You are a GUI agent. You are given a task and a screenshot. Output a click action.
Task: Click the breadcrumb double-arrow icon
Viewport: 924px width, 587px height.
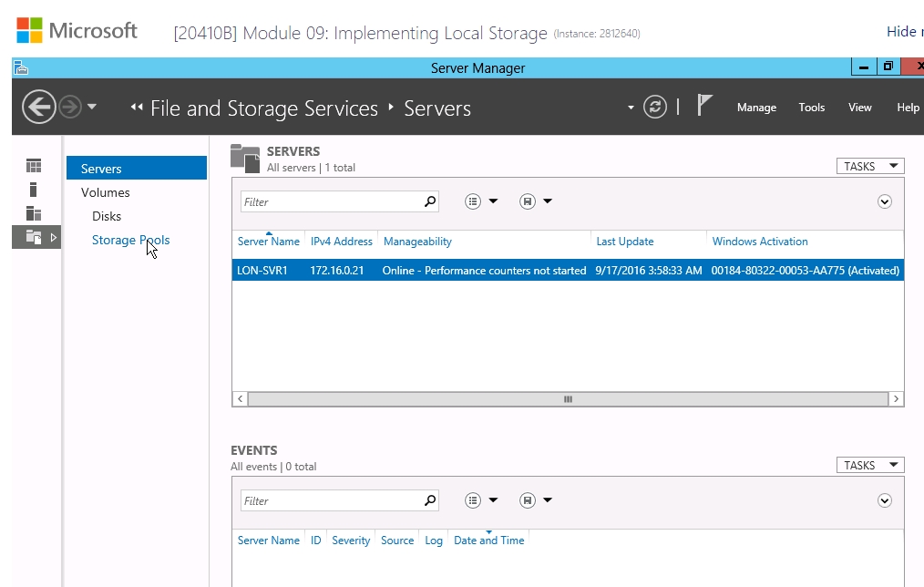pos(137,107)
